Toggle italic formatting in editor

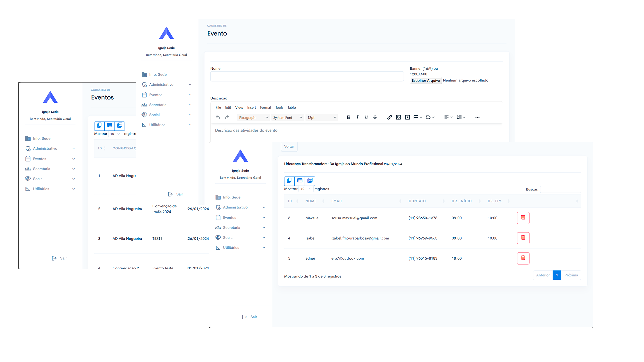357,117
